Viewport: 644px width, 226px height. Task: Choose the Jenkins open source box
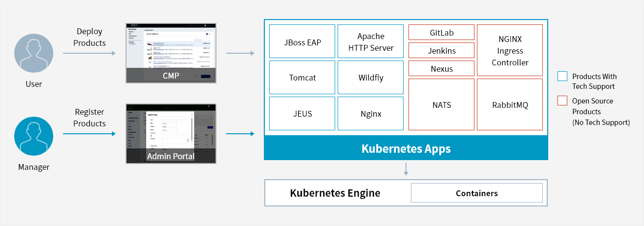tap(442, 50)
